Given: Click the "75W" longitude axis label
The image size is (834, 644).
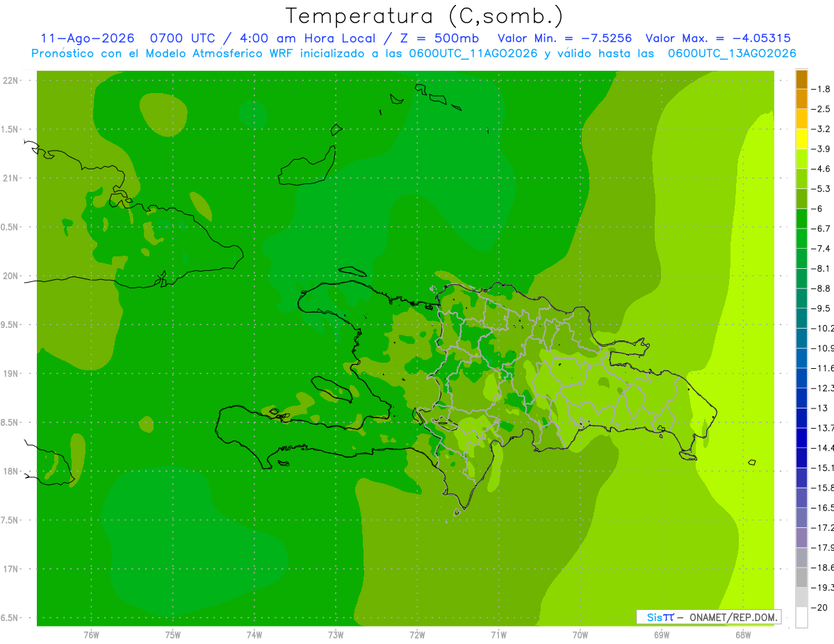Looking at the screenshot, I should coord(173,635).
